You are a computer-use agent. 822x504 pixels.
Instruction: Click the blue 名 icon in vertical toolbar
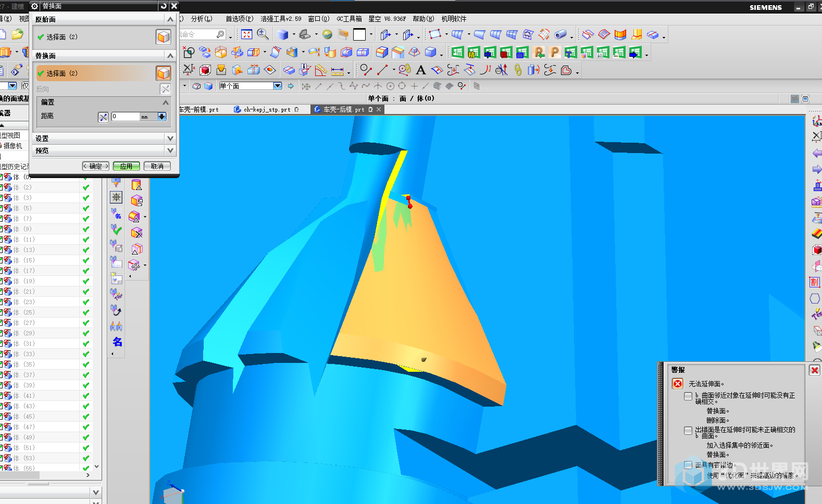[x=117, y=342]
